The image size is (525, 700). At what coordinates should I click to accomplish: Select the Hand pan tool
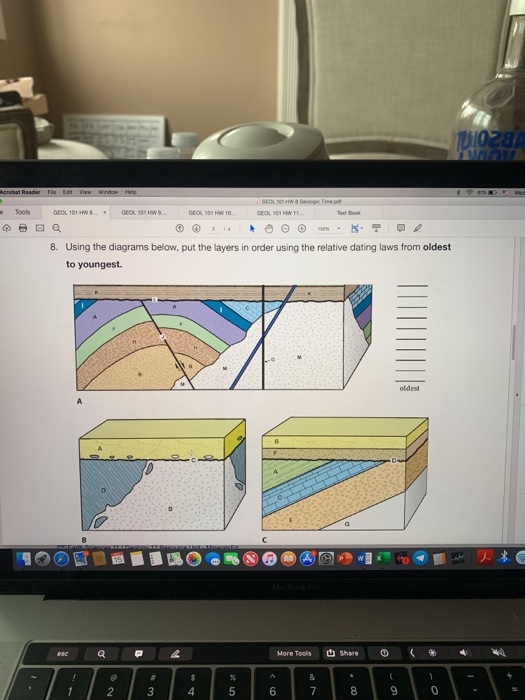[x=269, y=229]
